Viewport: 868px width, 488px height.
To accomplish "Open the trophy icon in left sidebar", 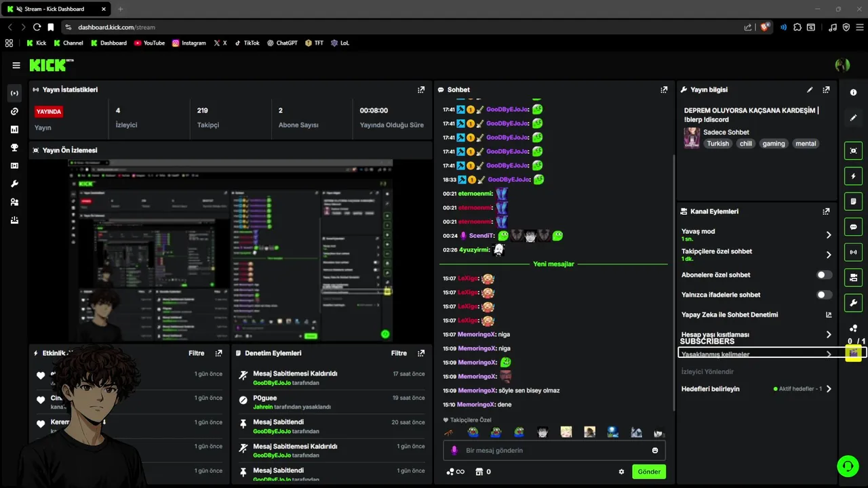I will [14, 148].
